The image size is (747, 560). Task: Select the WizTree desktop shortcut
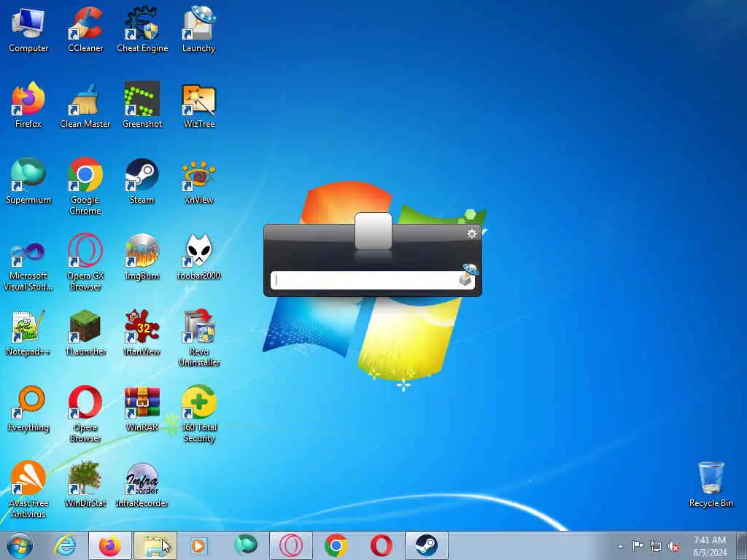[198, 105]
